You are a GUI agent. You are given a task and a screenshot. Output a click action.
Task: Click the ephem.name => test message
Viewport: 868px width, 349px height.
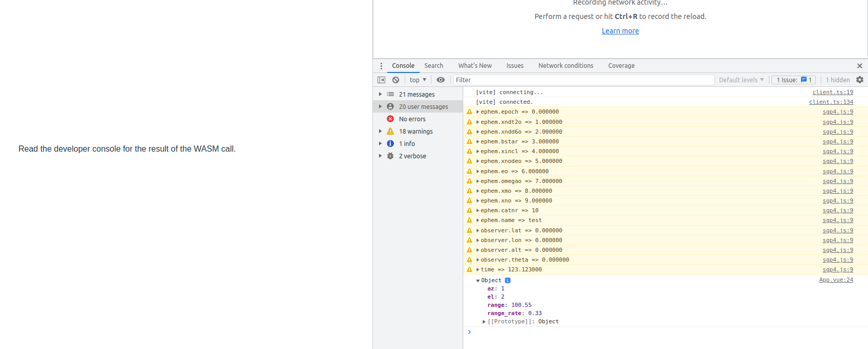(x=511, y=221)
